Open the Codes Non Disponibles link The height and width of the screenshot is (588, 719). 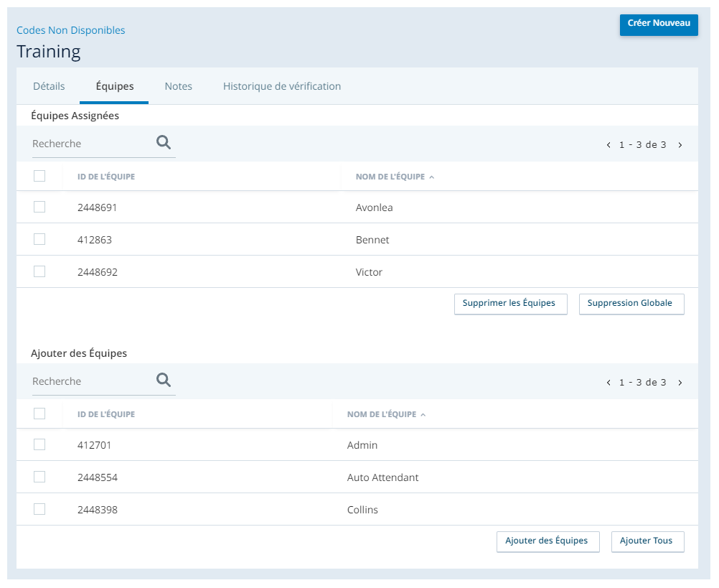click(70, 30)
